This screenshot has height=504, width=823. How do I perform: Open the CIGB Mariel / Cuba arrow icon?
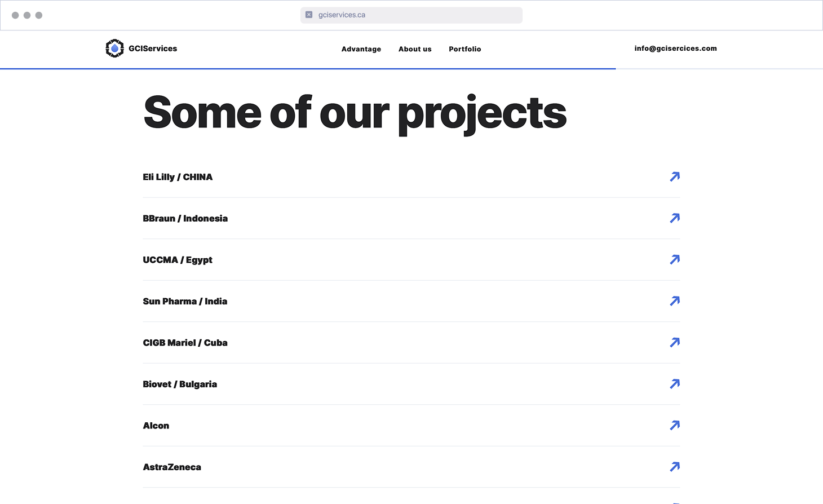[x=674, y=343]
